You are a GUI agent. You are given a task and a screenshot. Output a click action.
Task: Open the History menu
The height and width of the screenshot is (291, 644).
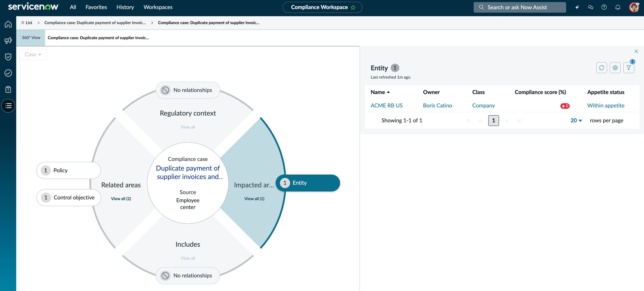125,7
